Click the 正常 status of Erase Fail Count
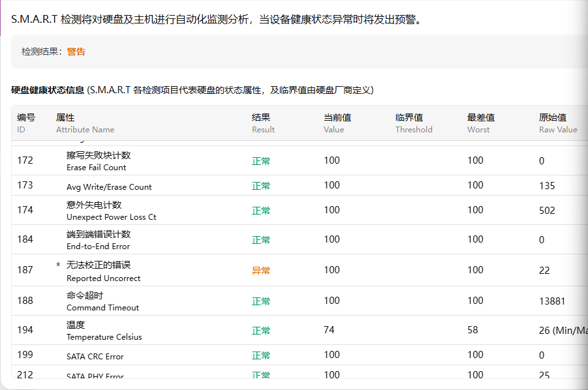 tap(260, 160)
